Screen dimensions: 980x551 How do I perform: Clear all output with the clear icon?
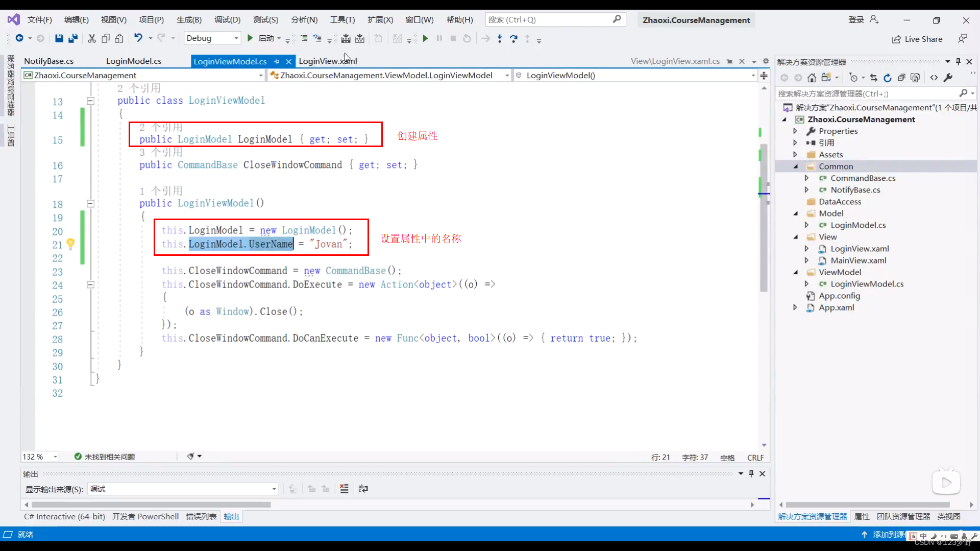tap(344, 489)
